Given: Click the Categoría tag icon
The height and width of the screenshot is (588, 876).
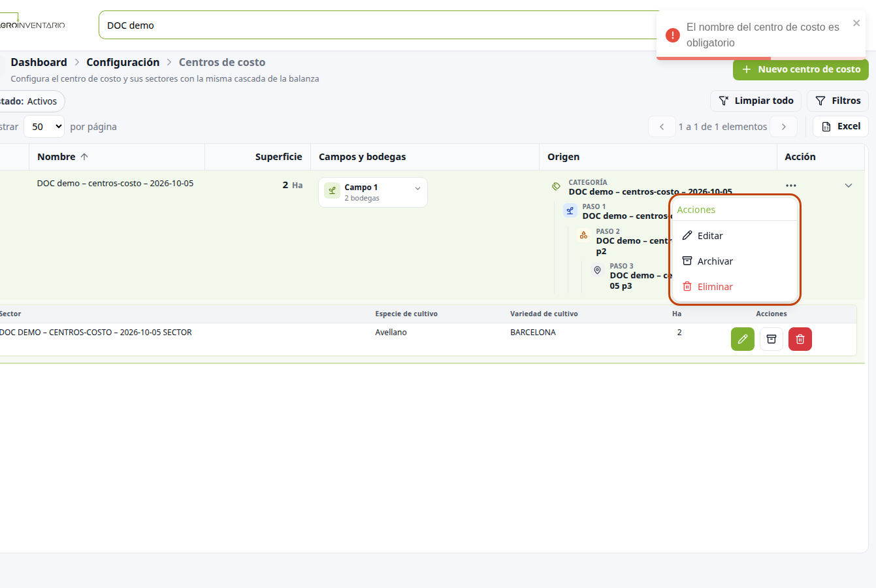Looking at the screenshot, I should [x=557, y=187].
